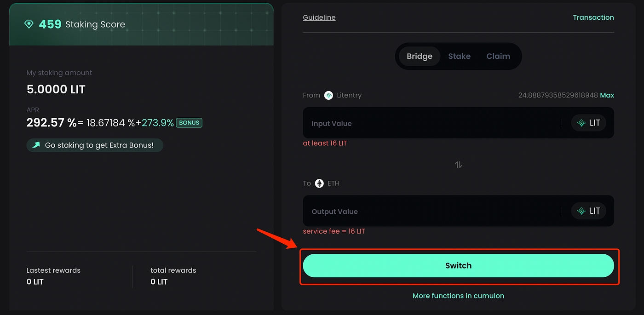Swap direction with the up-down arrows icon
The width and height of the screenshot is (644, 315).
point(458,164)
